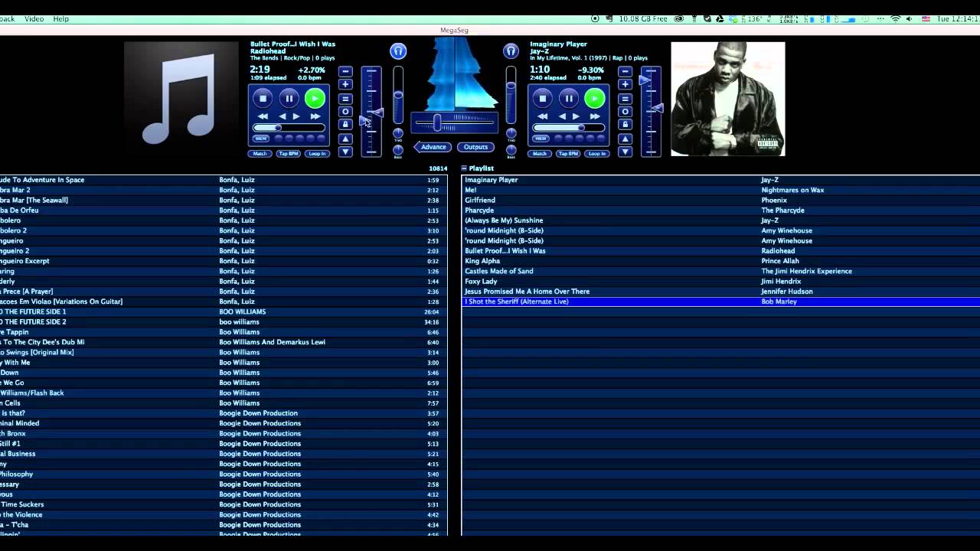Click the right deck Treb knob
This screenshot has width=980, height=551.
point(511,133)
